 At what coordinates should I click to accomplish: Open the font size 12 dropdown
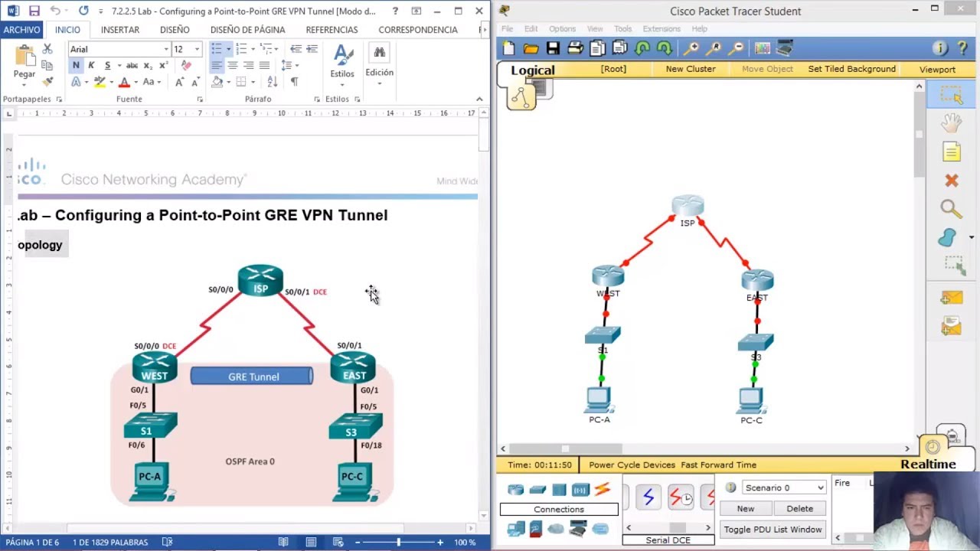[x=197, y=49]
